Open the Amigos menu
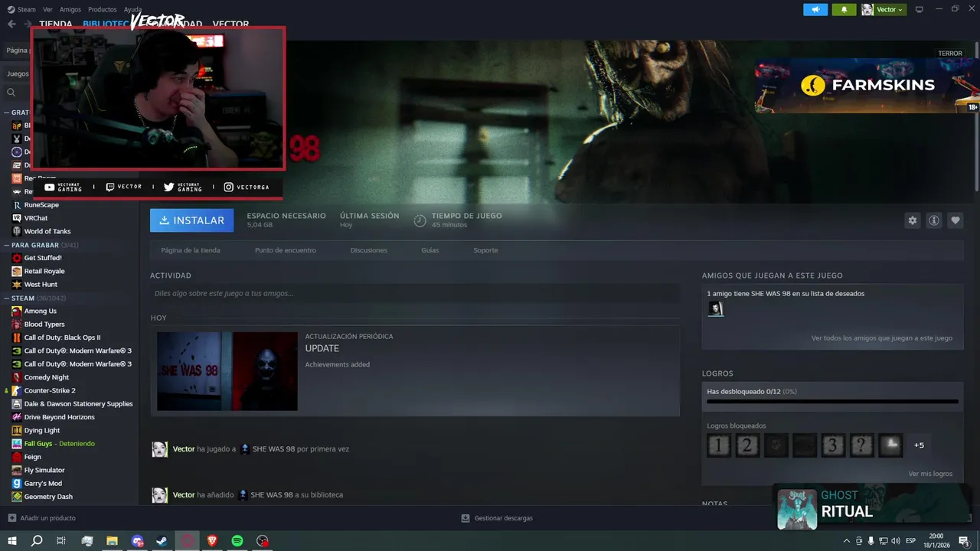Screen dimensions: 980x551 [70, 9]
